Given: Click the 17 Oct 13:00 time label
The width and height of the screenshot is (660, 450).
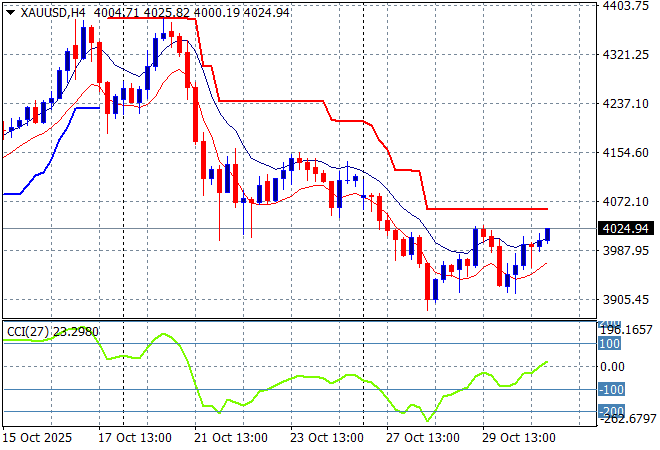Looking at the screenshot, I should pyautogui.click(x=135, y=438).
